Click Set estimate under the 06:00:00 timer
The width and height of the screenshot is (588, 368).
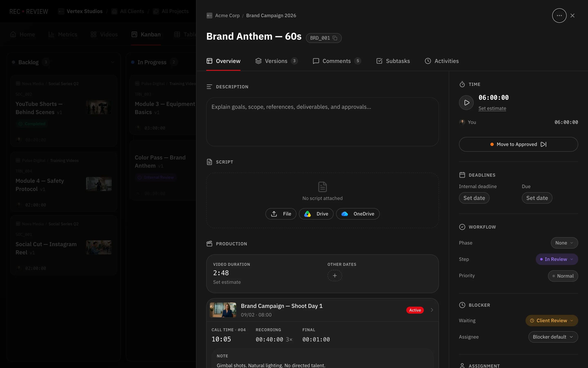click(492, 108)
